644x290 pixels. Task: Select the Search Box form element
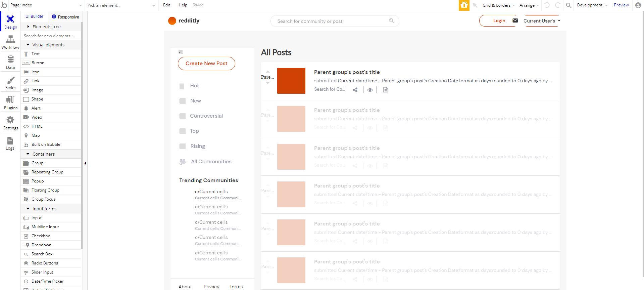(x=51, y=254)
